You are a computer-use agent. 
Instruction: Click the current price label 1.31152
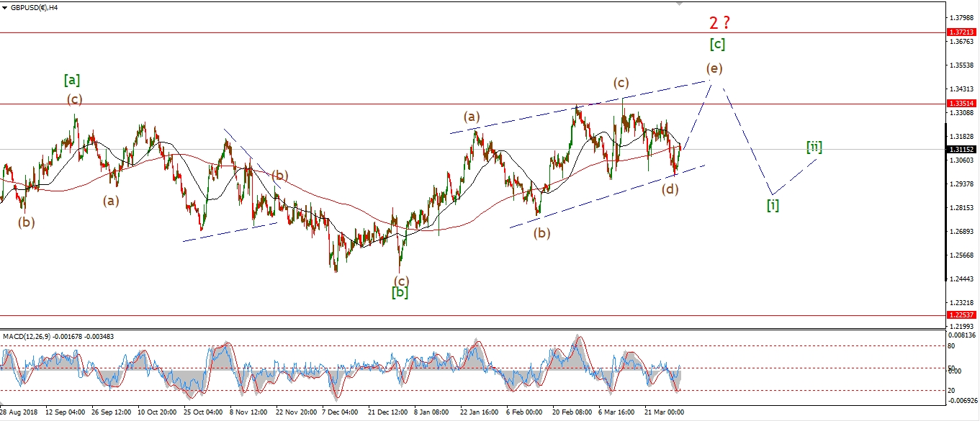click(x=962, y=149)
